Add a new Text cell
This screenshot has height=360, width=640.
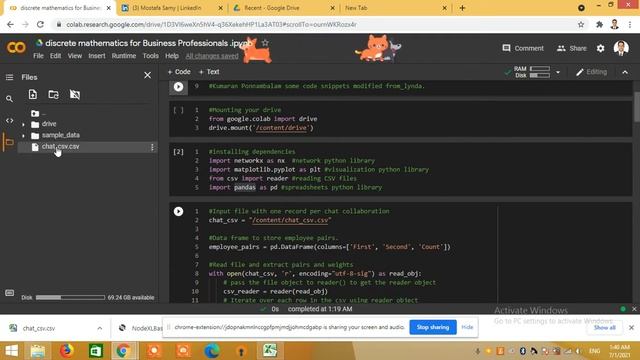tap(209, 72)
